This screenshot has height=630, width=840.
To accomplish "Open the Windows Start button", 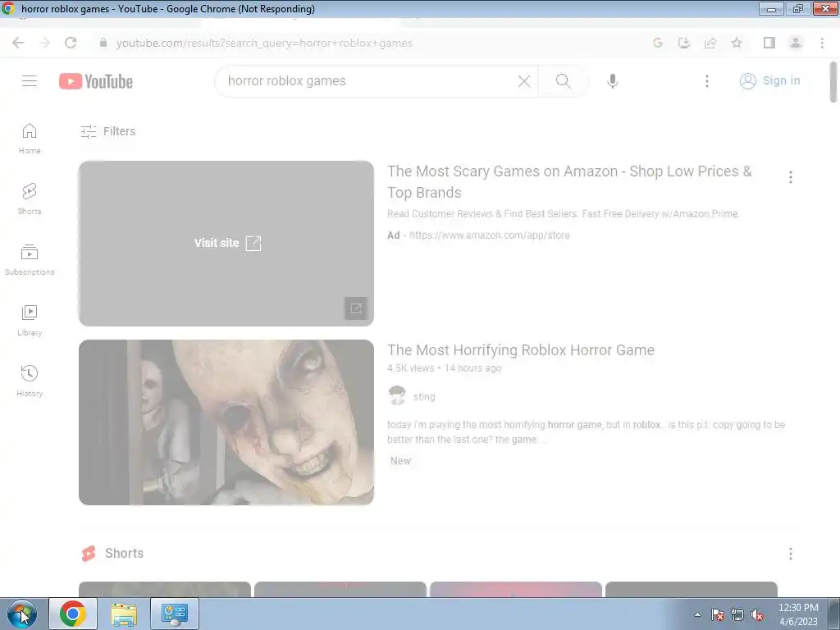I will (21, 614).
